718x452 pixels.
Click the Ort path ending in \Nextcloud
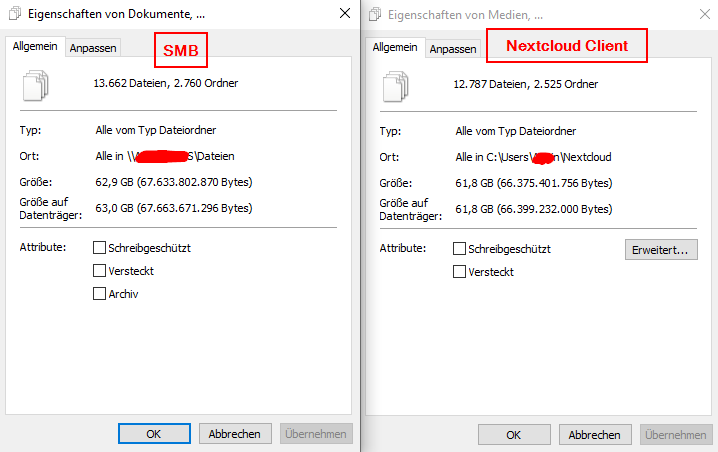click(x=533, y=157)
